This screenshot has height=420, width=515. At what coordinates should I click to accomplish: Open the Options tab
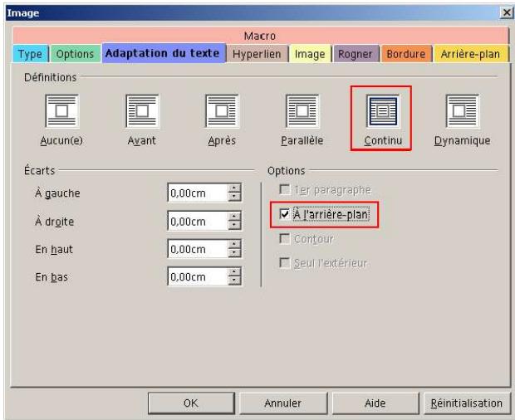click(x=76, y=54)
